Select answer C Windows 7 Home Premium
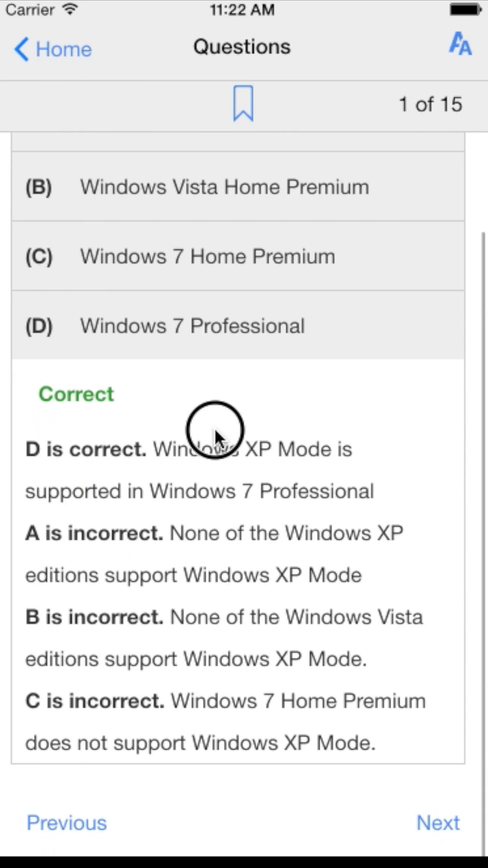The image size is (488, 868). coord(238,256)
